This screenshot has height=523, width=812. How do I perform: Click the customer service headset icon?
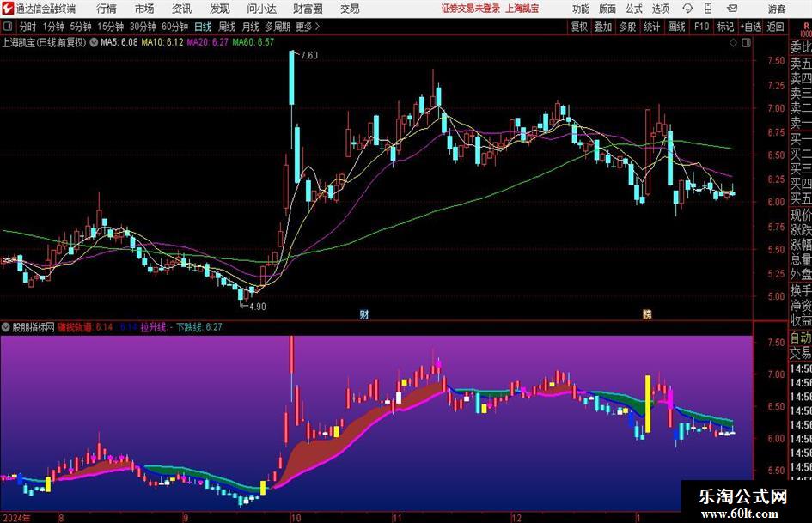(x=687, y=9)
